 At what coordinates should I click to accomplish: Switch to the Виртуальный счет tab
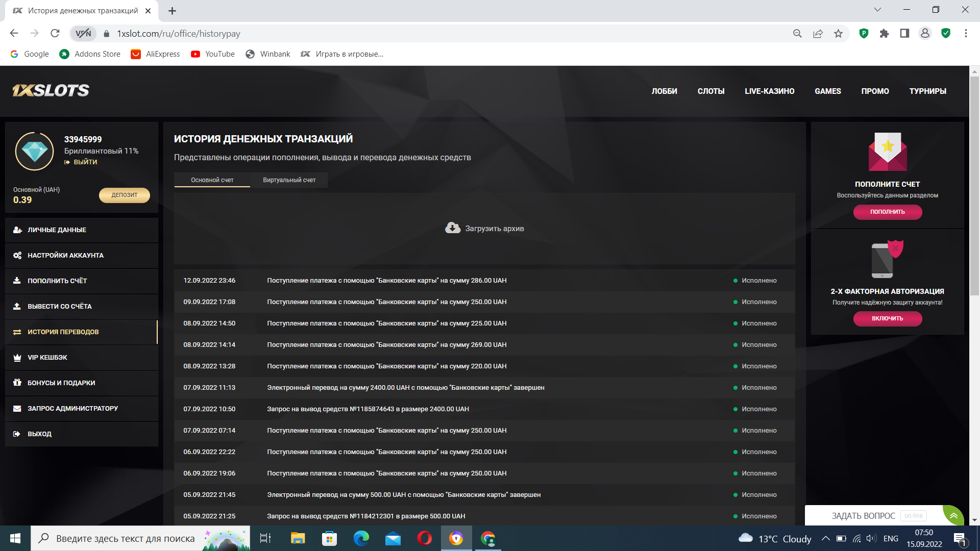pyautogui.click(x=289, y=180)
